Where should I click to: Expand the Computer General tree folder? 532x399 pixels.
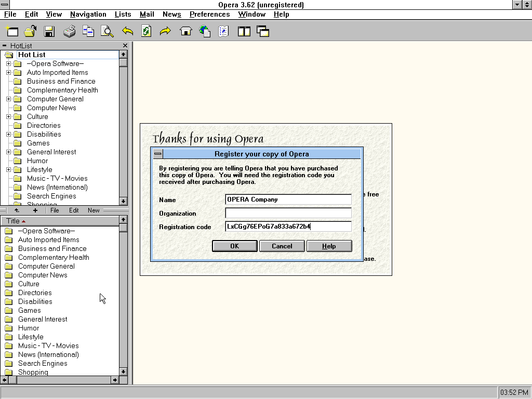pyautogui.click(x=8, y=99)
